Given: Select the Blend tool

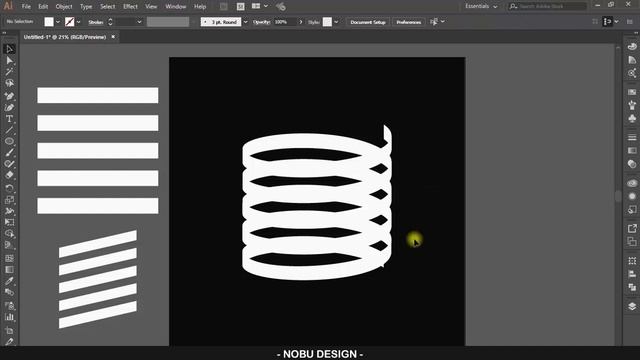Looking at the screenshot, I should click(9, 292).
